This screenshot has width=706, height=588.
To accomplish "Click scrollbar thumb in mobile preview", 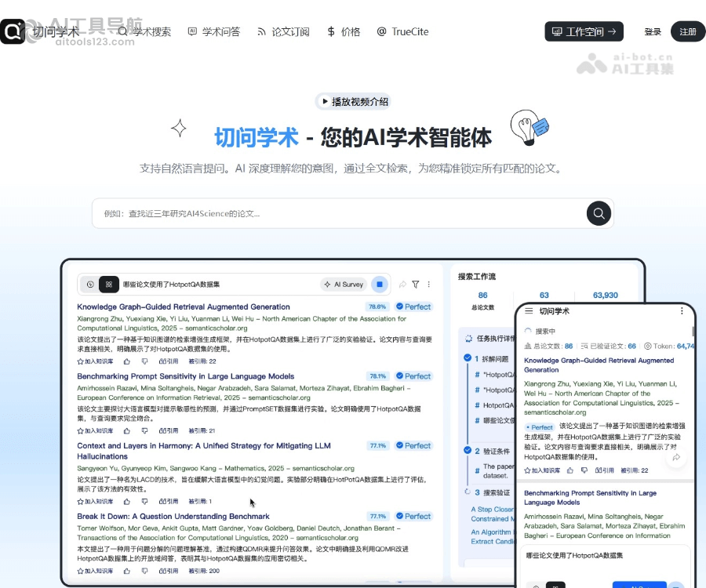I will pyautogui.click(x=693, y=331).
